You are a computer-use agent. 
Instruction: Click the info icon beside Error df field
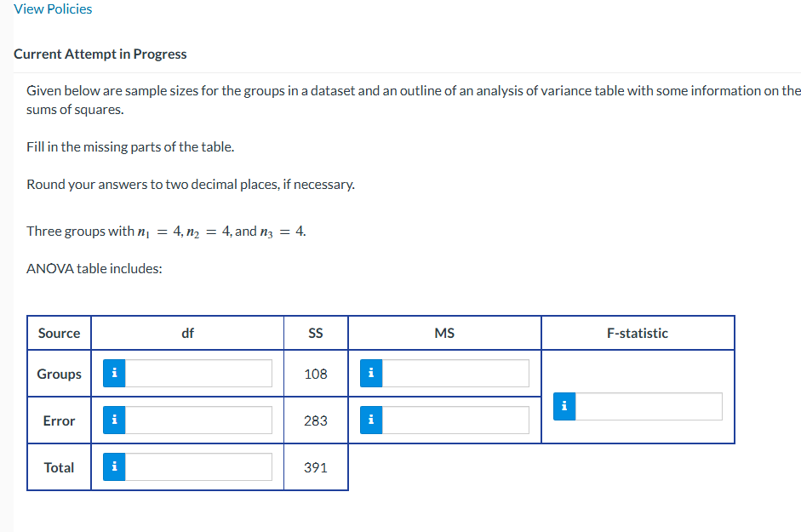(114, 420)
